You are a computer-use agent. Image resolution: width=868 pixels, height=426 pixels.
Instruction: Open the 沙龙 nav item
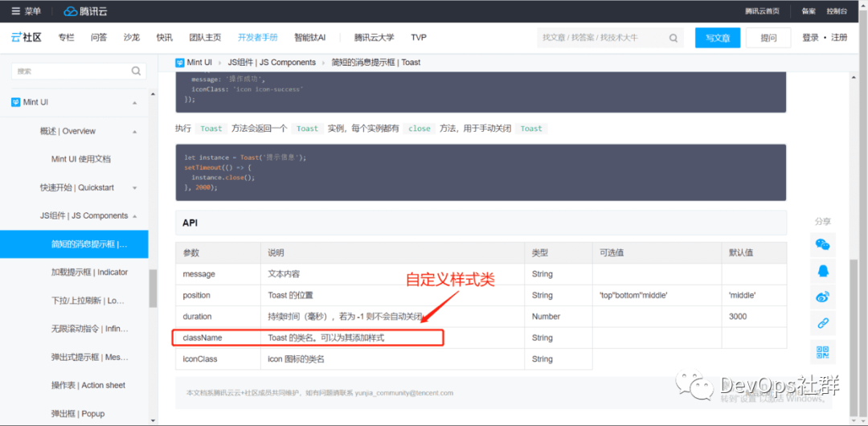pyautogui.click(x=132, y=38)
